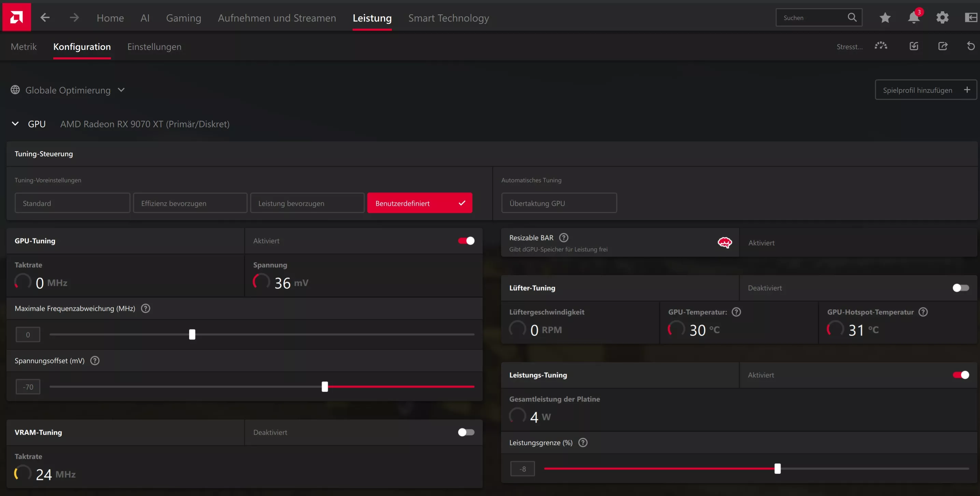Open the Gaming tab
This screenshot has width=980, height=496.
pyautogui.click(x=183, y=18)
